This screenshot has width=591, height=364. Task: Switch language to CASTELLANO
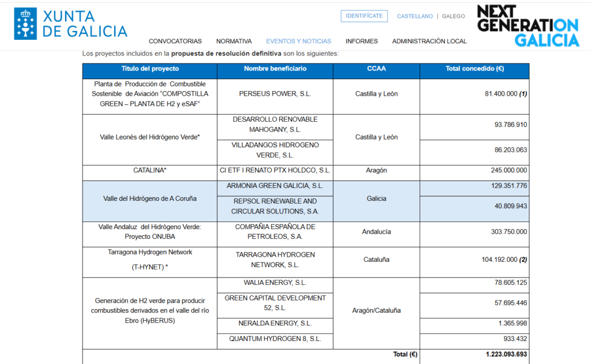click(x=414, y=16)
